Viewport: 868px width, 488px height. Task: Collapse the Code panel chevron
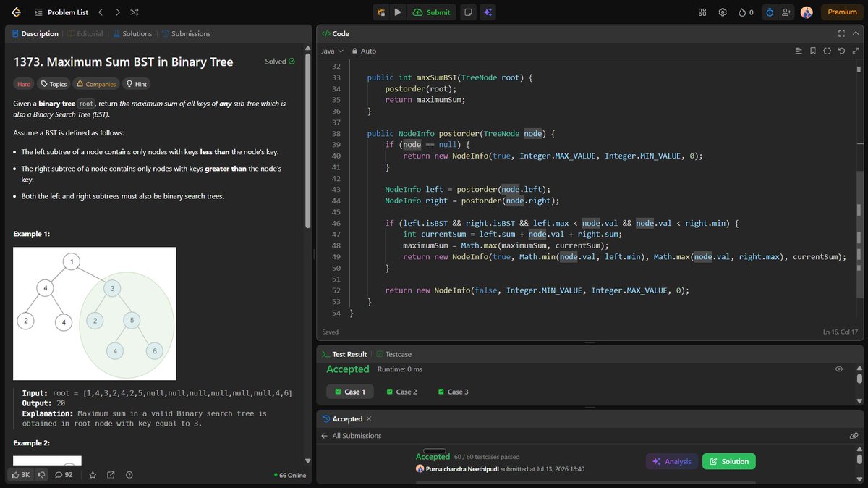pyautogui.click(x=855, y=33)
